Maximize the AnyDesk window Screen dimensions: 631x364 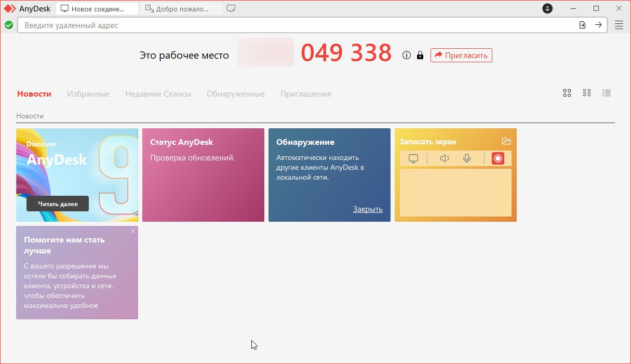click(596, 8)
